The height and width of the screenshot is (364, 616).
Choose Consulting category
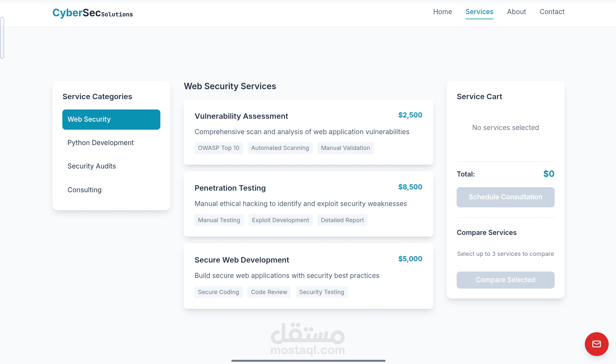click(x=85, y=190)
